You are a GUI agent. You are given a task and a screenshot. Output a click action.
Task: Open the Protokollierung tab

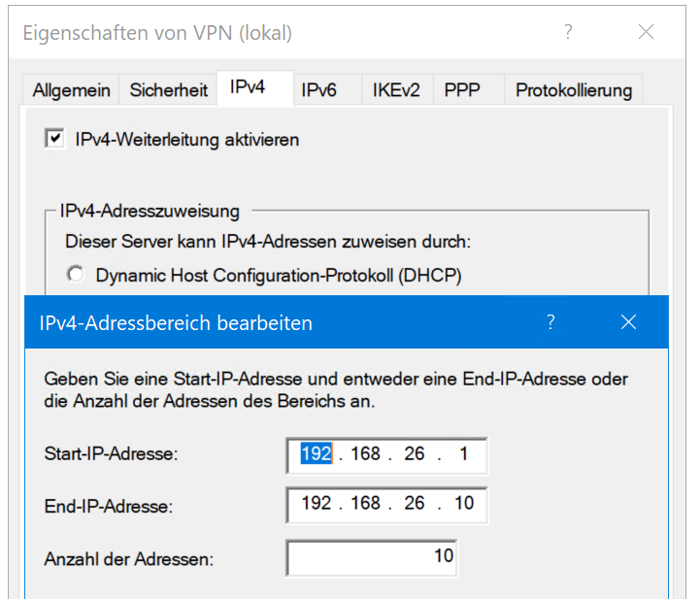[574, 90]
